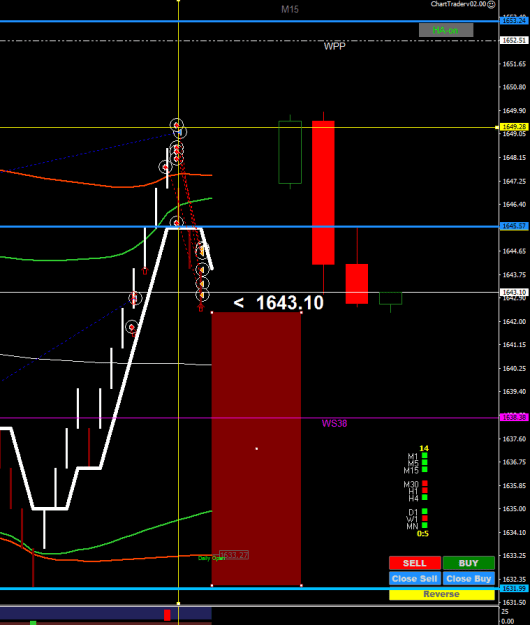Click the large red bearish candle body
Viewport: 530px width, 625px height.
pos(323,193)
